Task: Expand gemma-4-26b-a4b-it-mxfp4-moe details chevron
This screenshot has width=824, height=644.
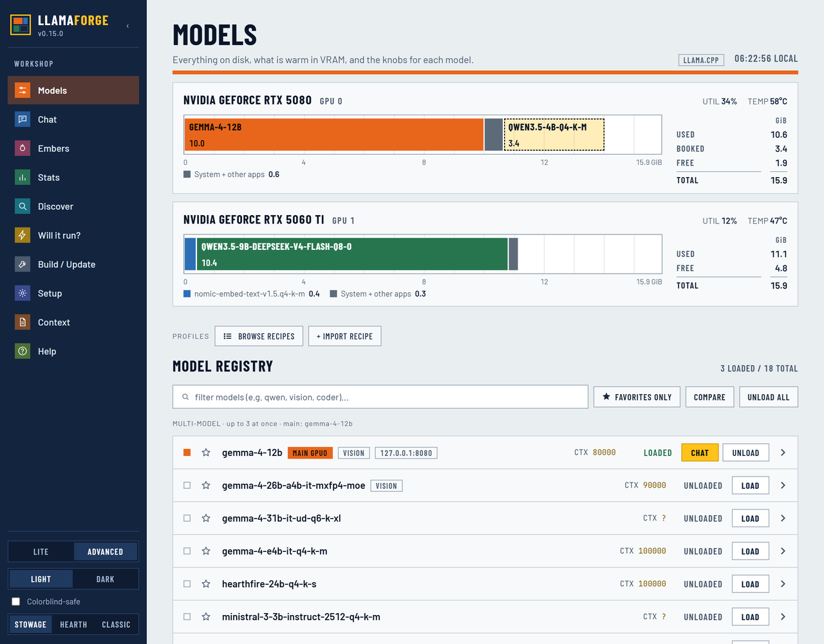Action: coord(783,486)
